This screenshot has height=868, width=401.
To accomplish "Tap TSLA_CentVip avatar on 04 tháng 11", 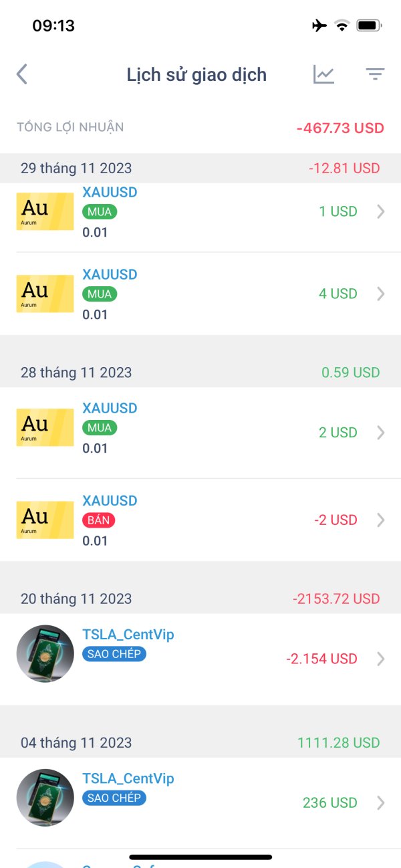I will tap(45, 797).
